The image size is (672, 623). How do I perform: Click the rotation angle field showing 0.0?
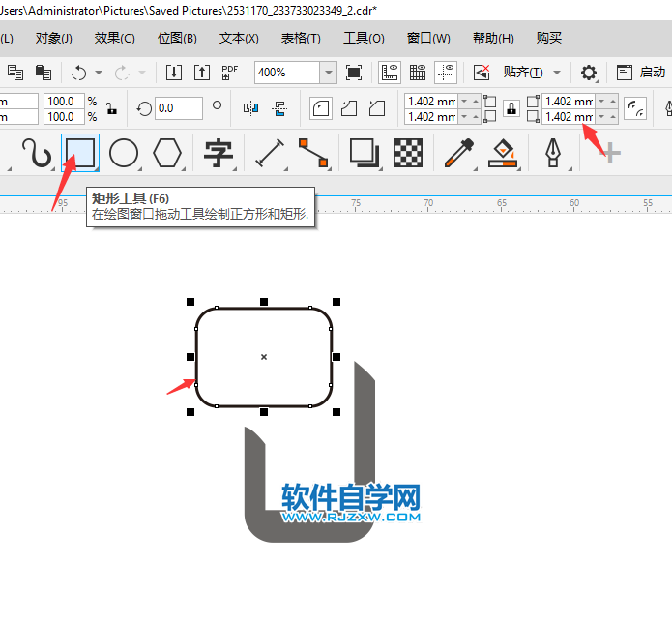click(179, 108)
